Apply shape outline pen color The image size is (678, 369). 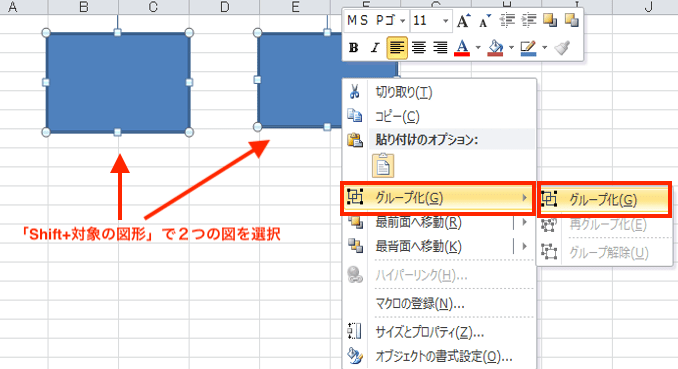click(x=528, y=48)
